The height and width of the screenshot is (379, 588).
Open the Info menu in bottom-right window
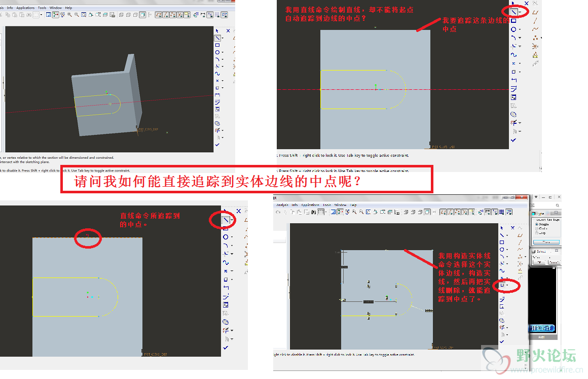(x=295, y=205)
